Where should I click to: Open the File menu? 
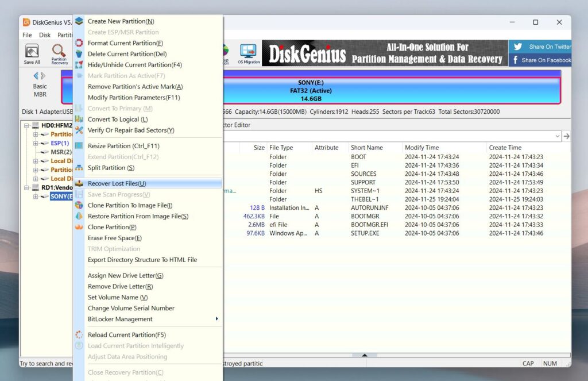26,34
